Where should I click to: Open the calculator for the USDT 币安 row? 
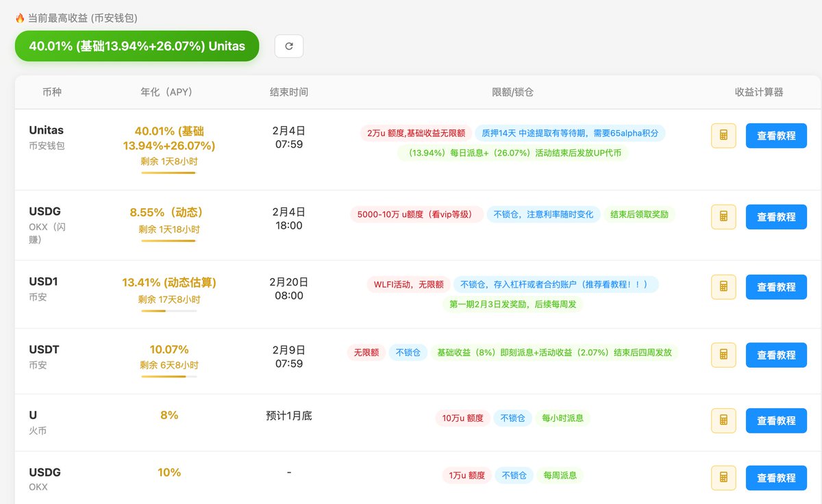coord(723,355)
